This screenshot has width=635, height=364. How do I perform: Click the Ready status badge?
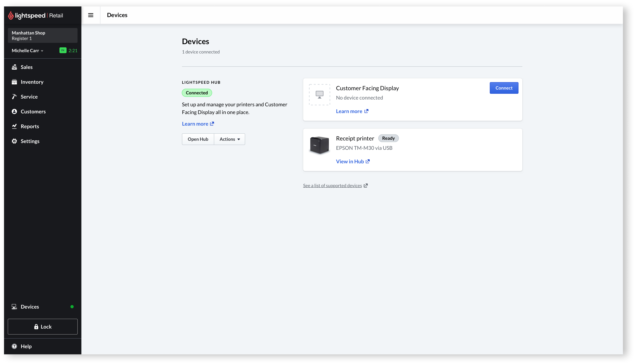pos(388,138)
